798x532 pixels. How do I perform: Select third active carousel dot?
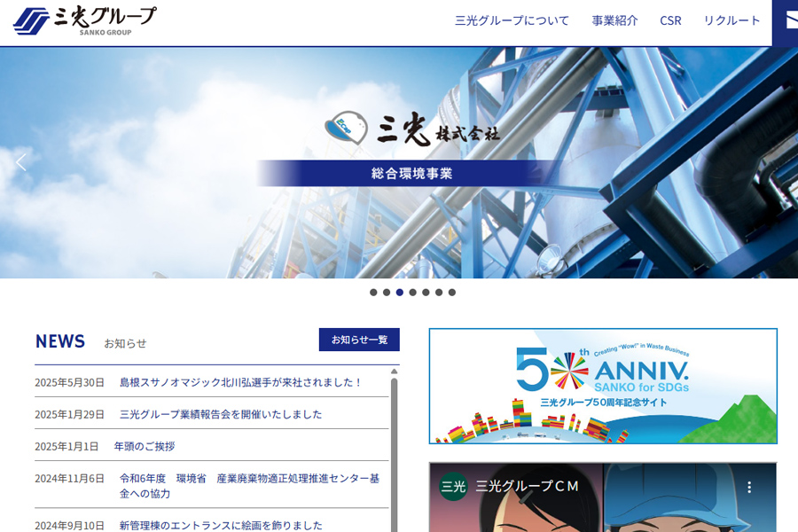[x=400, y=293]
